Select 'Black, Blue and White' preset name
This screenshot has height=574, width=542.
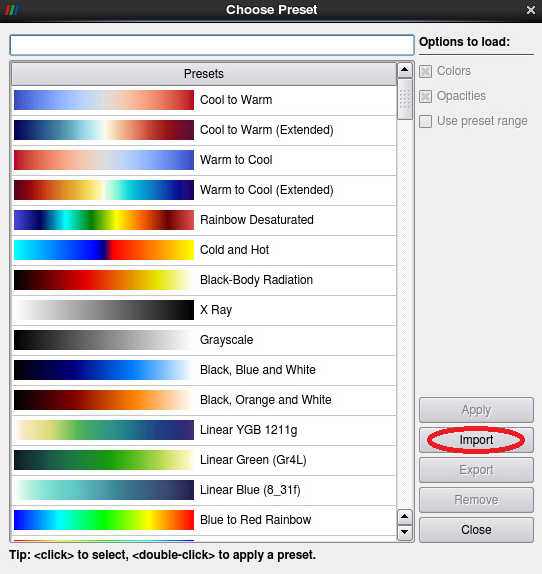coord(258,370)
